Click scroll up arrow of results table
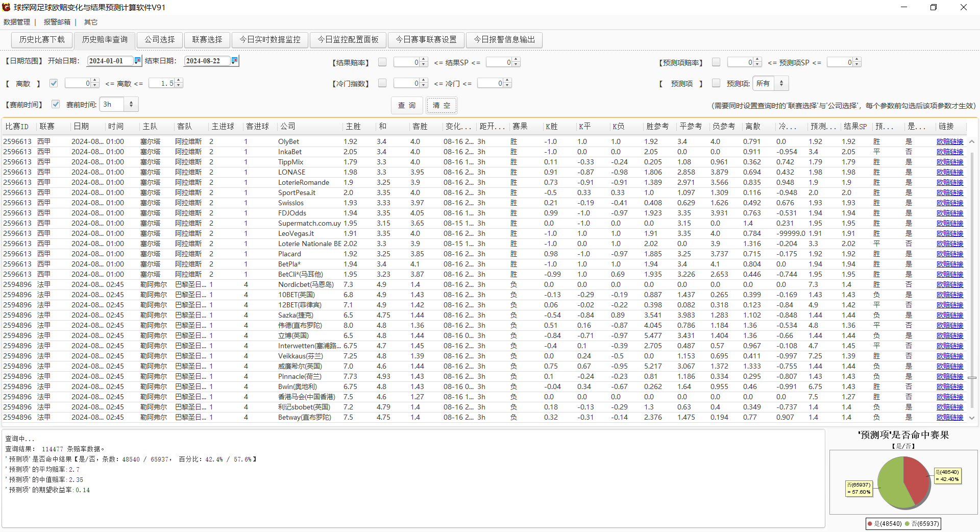This screenshot has height=532, width=980. [972, 141]
